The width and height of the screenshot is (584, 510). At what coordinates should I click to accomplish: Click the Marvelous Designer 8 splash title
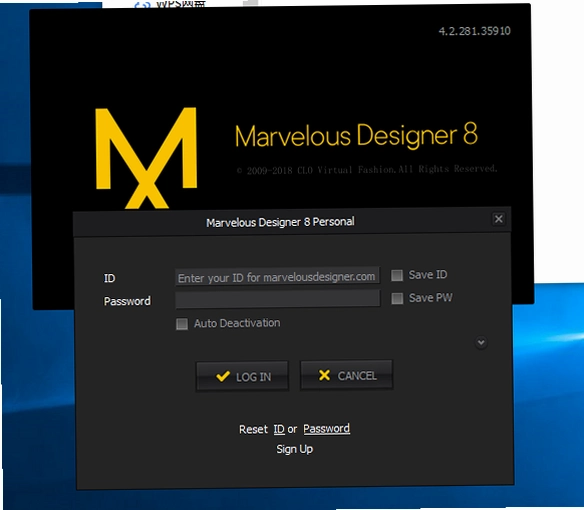(x=356, y=135)
